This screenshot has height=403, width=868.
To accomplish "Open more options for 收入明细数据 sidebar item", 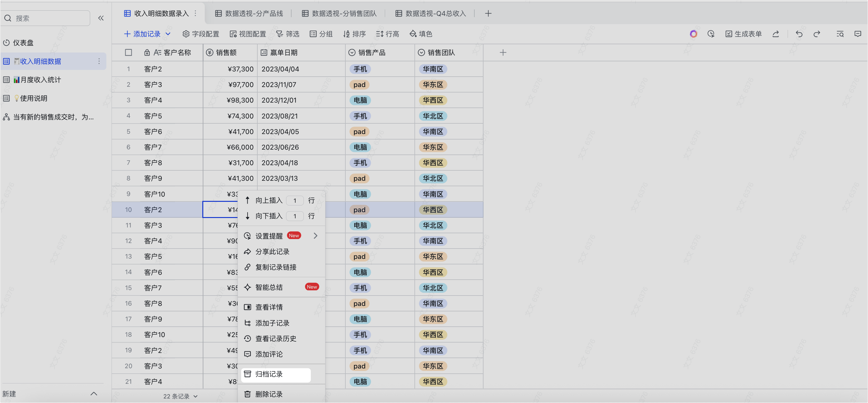I will 99,61.
